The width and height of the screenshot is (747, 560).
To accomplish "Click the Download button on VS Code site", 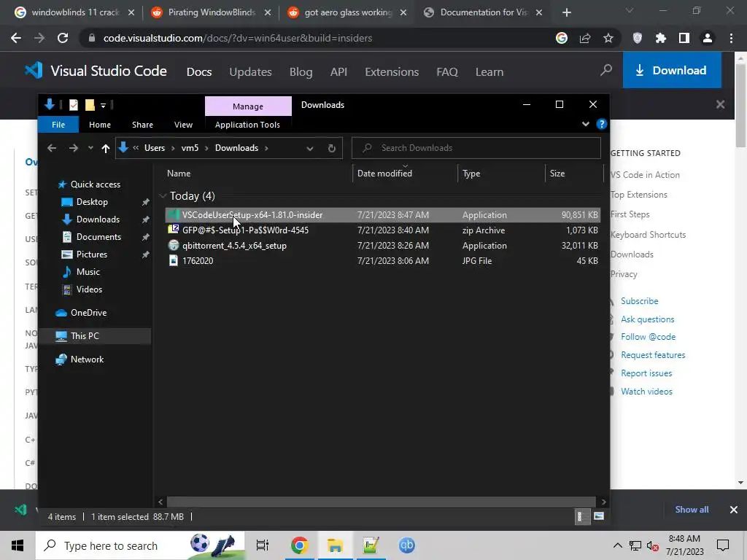I will pos(672,71).
